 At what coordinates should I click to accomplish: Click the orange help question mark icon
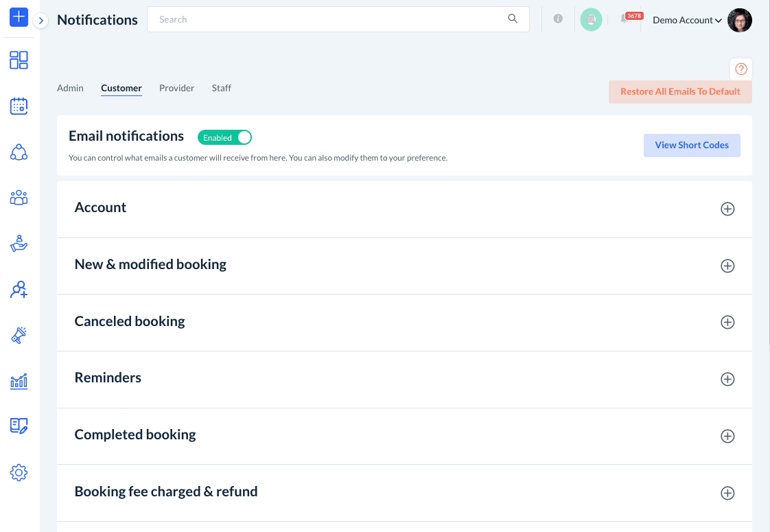point(741,69)
